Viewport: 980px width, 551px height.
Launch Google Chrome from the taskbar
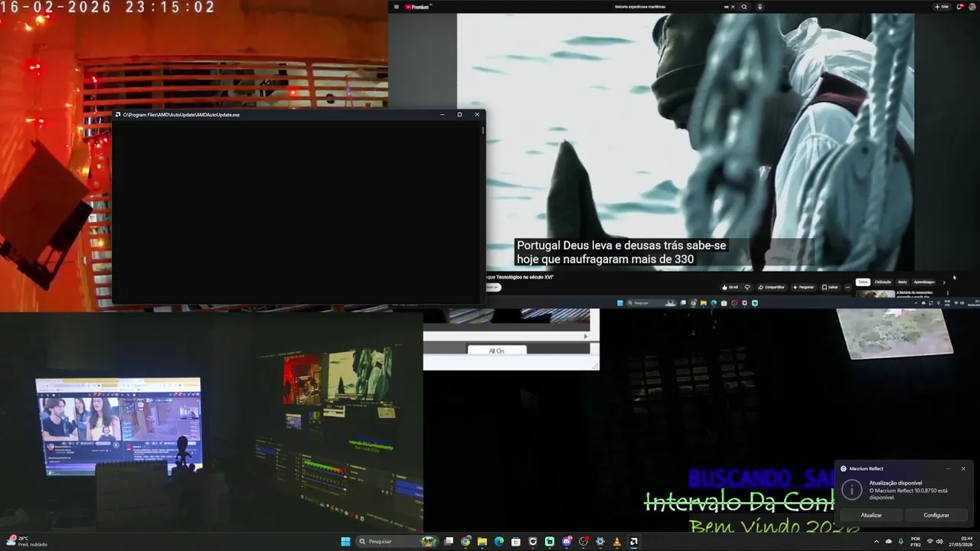click(465, 542)
